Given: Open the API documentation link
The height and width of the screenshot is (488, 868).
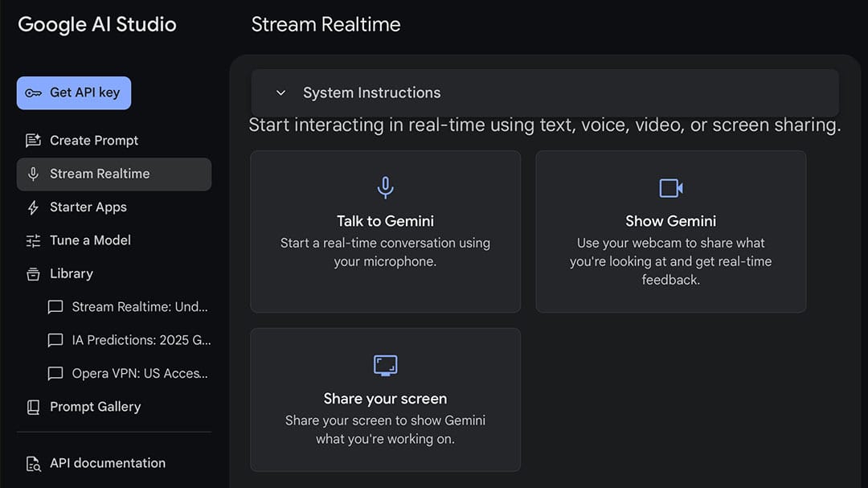Looking at the screenshot, I should (x=114, y=463).
